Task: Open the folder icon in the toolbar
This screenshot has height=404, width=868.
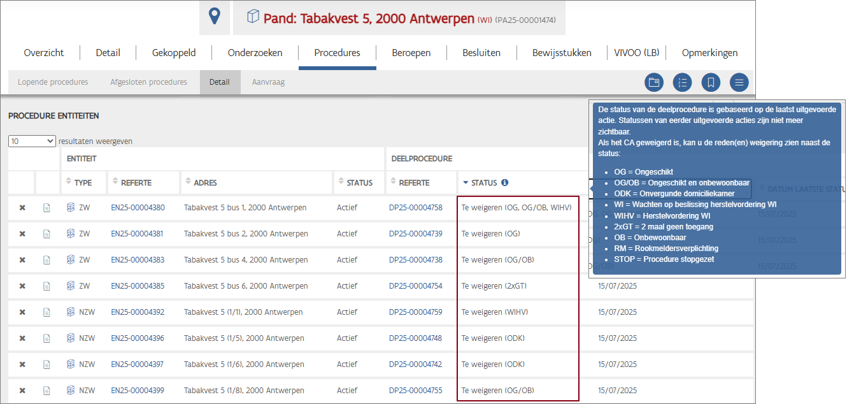Action: (x=653, y=82)
